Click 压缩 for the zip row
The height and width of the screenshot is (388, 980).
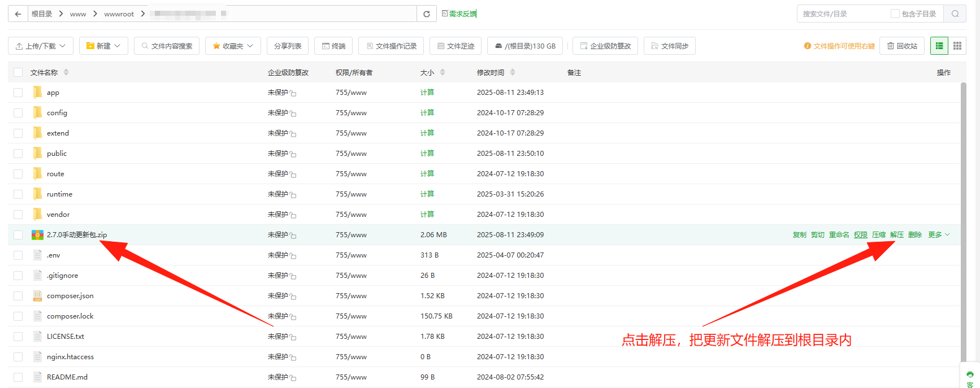click(879, 235)
